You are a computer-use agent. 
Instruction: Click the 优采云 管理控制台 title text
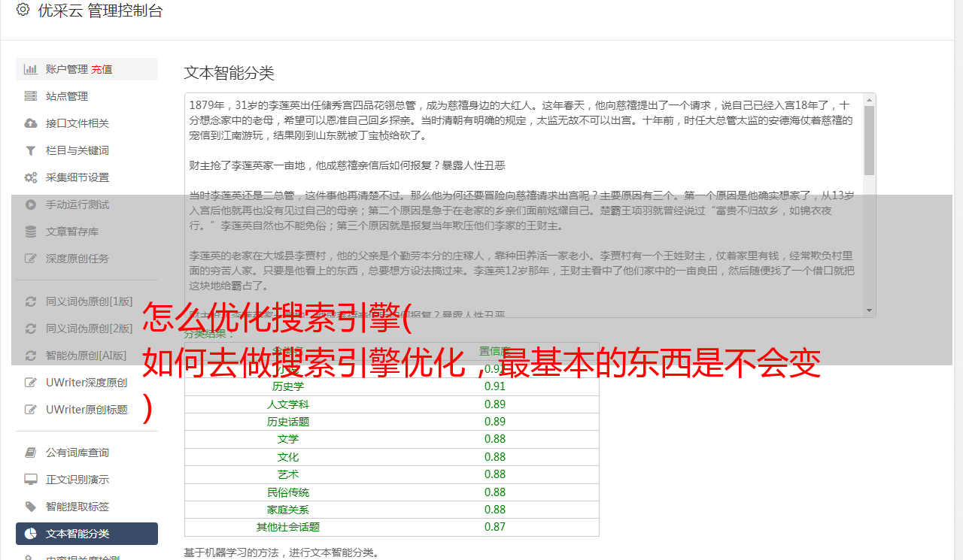point(100,11)
